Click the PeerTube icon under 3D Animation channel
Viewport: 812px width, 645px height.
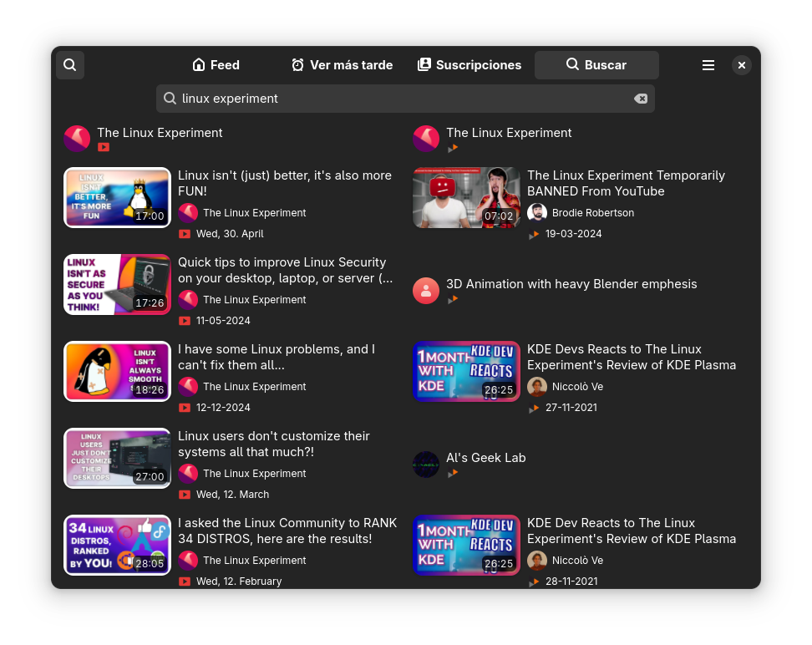click(x=453, y=299)
